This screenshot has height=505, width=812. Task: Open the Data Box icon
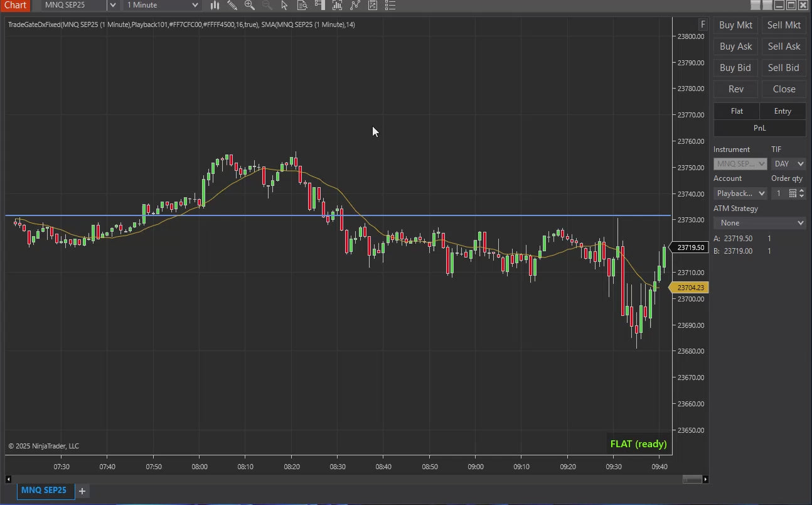302,6
